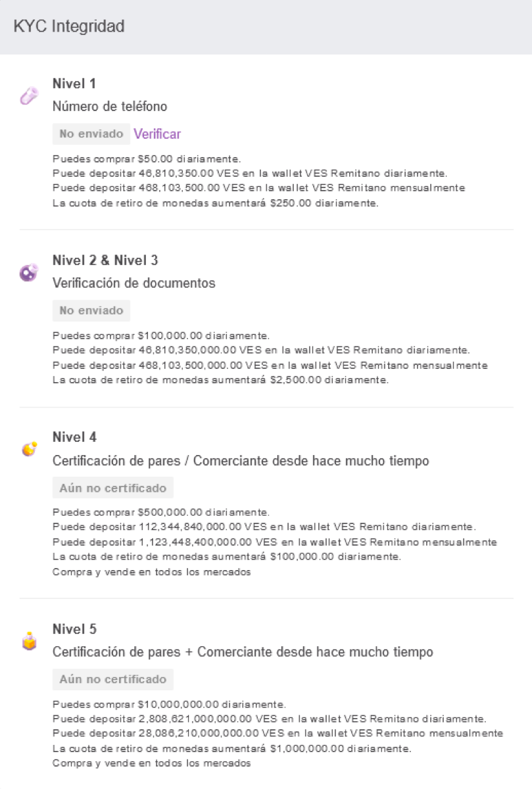The width and height of the screenshot is (532, 789).
Task: Click the Nivel 1 phone icon
Action: pos(29,97)
